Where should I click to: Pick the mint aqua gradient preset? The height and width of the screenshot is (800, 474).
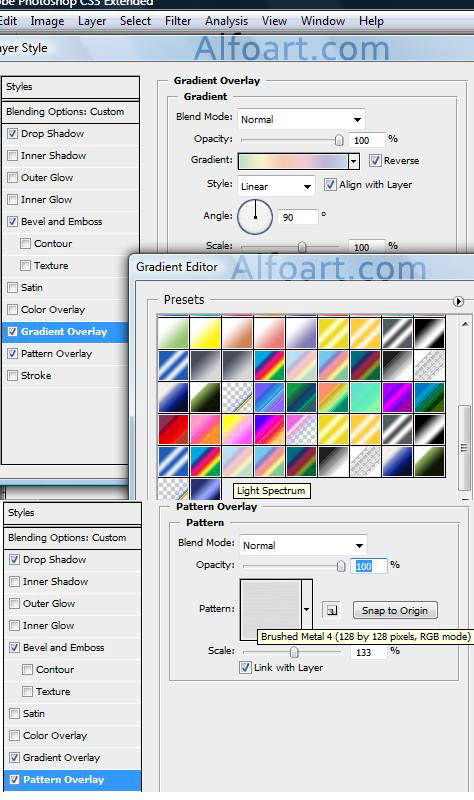(x=365, y=397)
